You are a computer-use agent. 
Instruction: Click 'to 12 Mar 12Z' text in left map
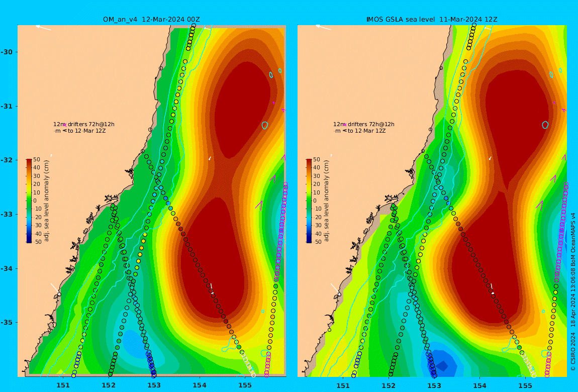click(x=86, y=131)
